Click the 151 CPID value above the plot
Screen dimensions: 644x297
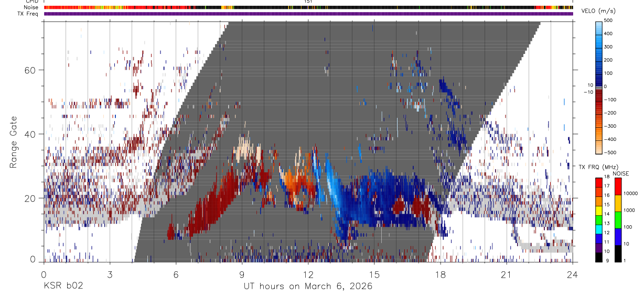(308, 2)
